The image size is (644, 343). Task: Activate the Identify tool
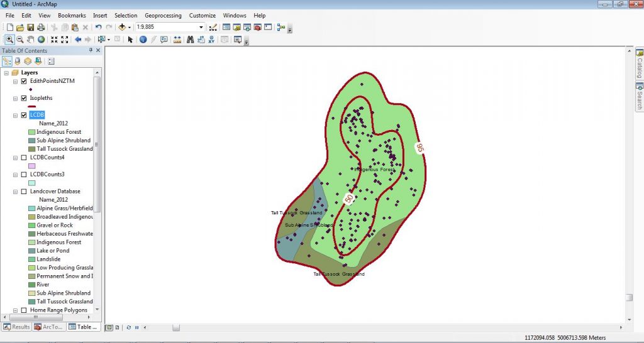pyautogui.click(x=143, y=40)
